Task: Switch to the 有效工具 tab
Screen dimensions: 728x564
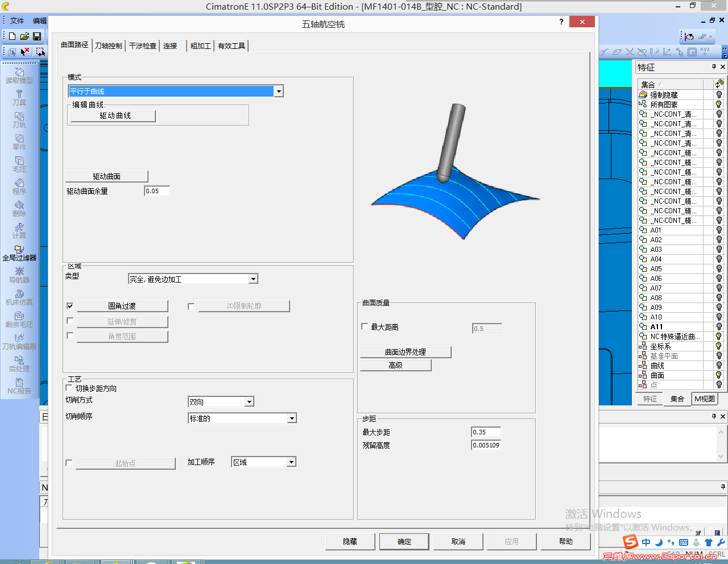Action: pyautogui.click(x=231, y=46)
